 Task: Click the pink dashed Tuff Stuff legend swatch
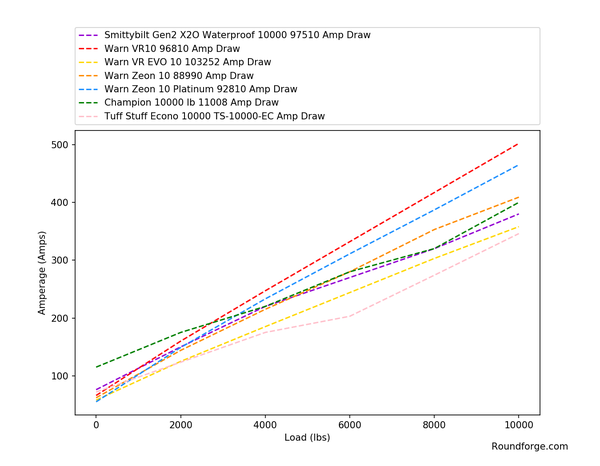point(89,116)
